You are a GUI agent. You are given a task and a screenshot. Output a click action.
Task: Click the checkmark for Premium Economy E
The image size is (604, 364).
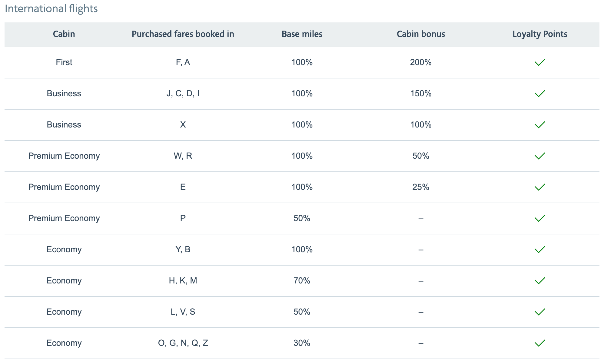[540, 187]
